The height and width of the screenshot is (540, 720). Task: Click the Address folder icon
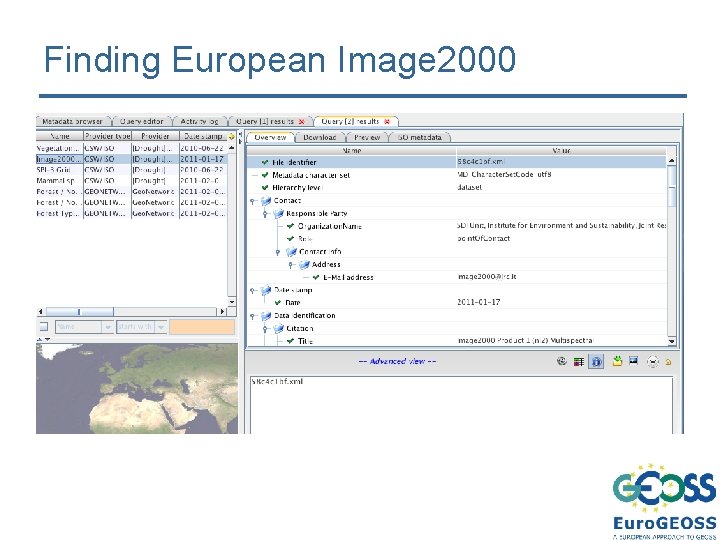[304, 264]
